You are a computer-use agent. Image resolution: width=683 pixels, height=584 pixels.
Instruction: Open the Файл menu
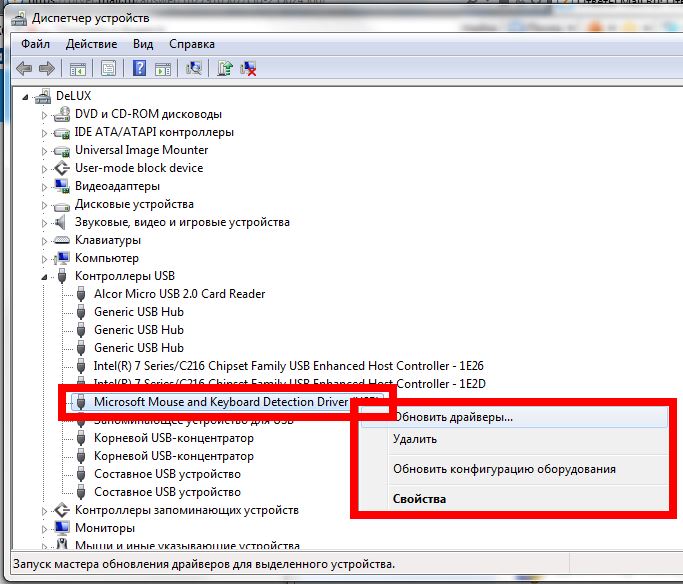[x=35, y=44]
